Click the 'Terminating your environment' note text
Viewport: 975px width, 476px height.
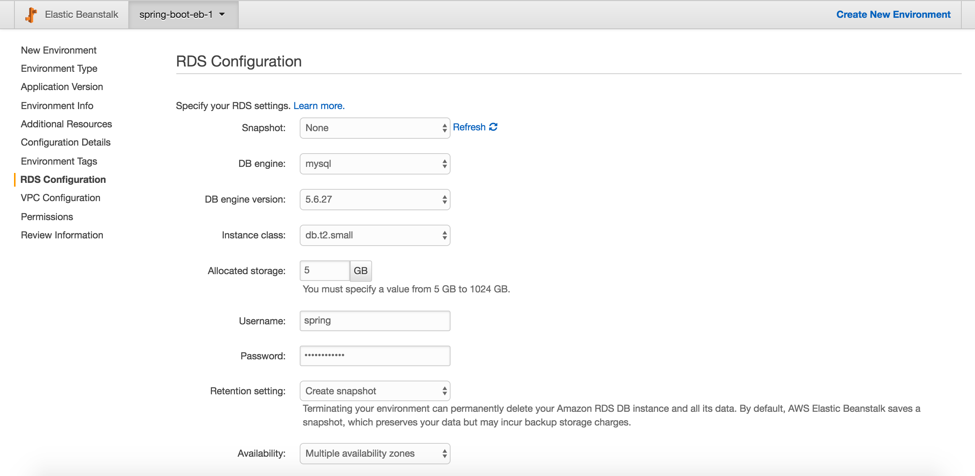[611, 416]
